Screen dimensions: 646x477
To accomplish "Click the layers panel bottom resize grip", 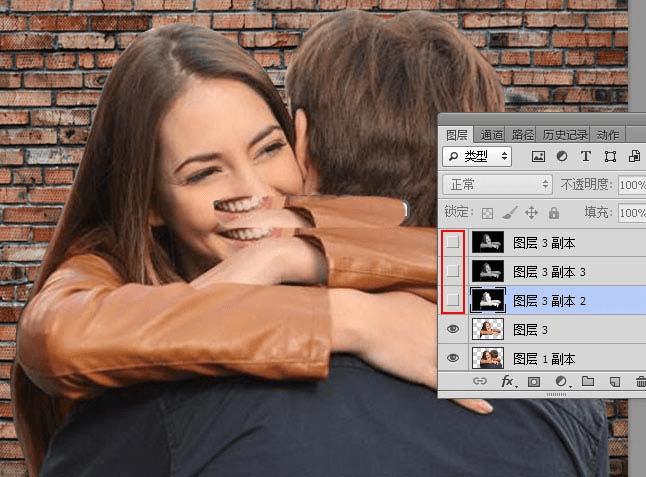I will 556,394.
